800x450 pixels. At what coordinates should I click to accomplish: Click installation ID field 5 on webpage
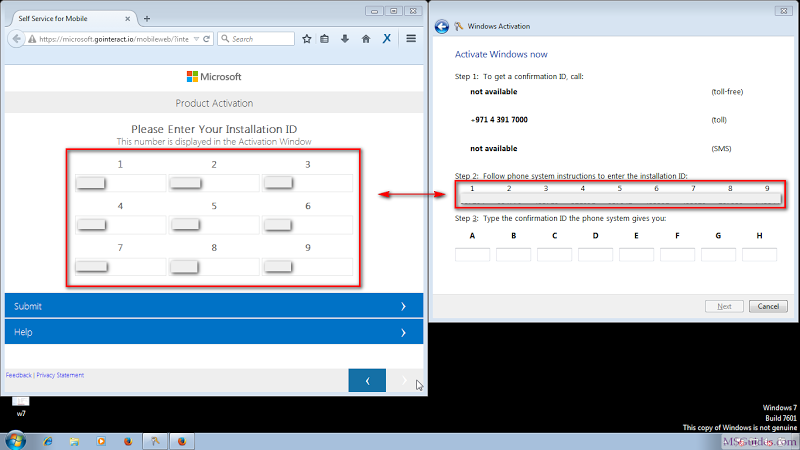point(214,224)
